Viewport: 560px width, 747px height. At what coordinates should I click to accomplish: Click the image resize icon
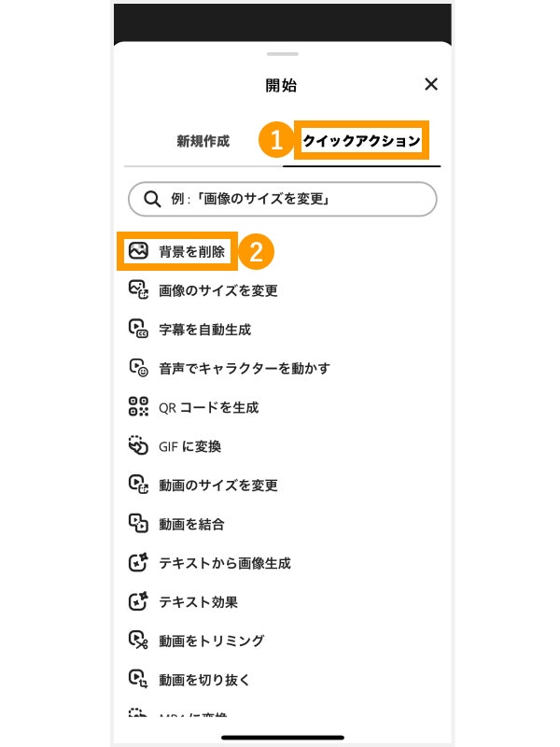138,290
